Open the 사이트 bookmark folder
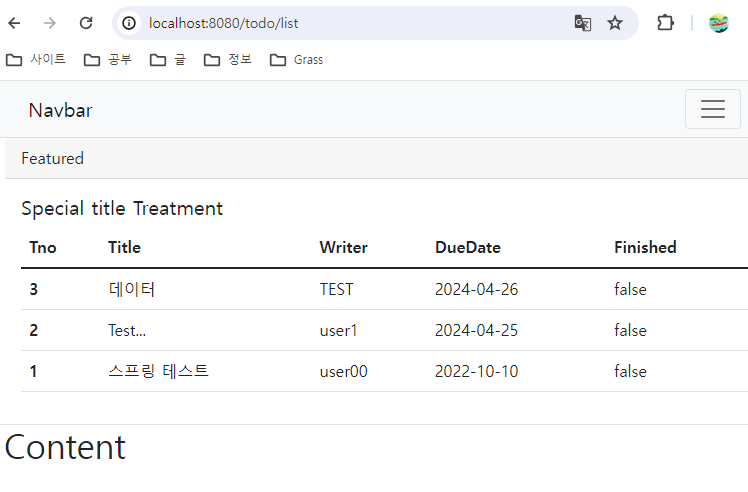 pyautogui.click(x=36, y=60)
